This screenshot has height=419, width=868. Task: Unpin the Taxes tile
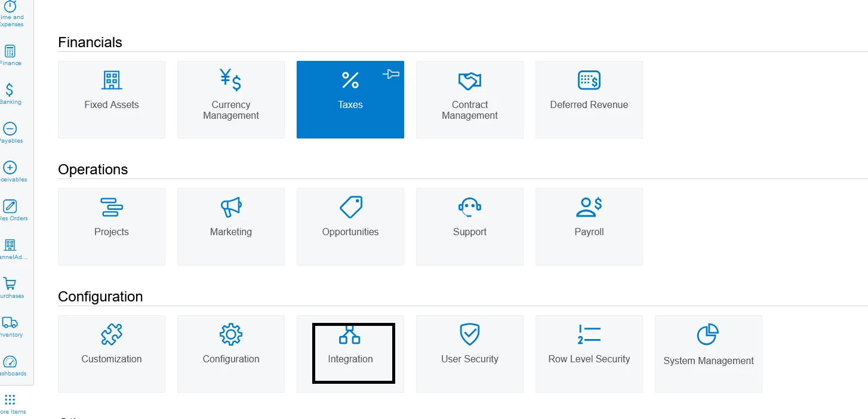click(391, 73)
